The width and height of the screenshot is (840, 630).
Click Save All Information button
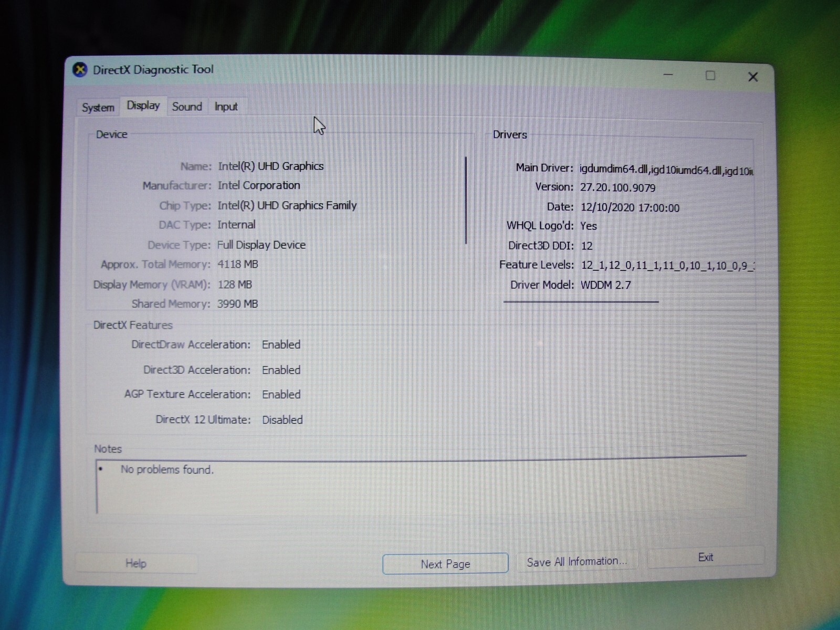click(576, 562)
